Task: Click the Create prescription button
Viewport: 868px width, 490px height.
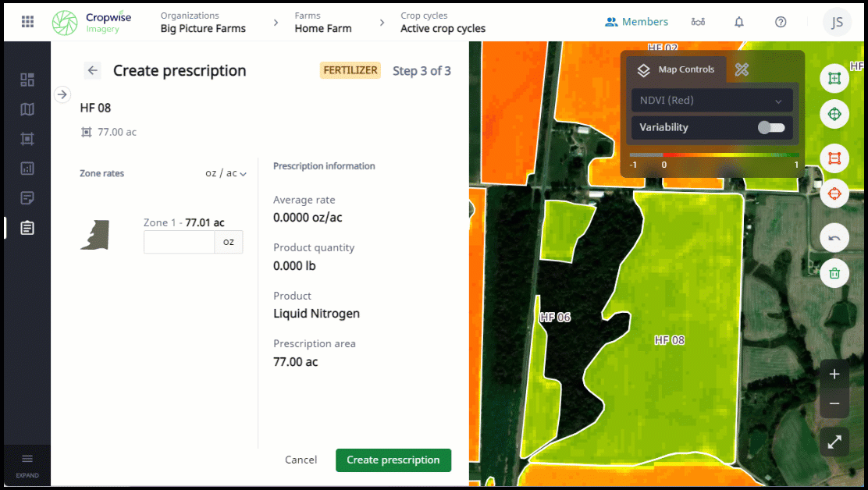Action: point(393,460)
